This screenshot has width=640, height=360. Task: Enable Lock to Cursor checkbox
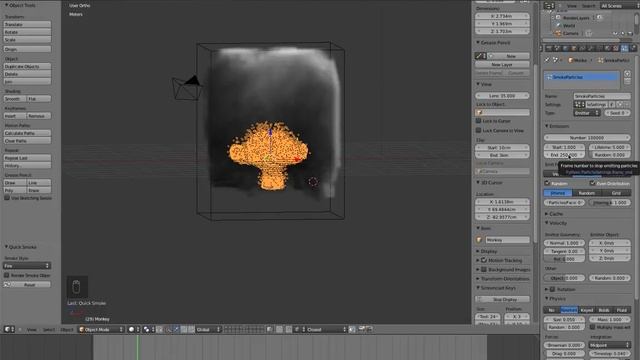478,121
